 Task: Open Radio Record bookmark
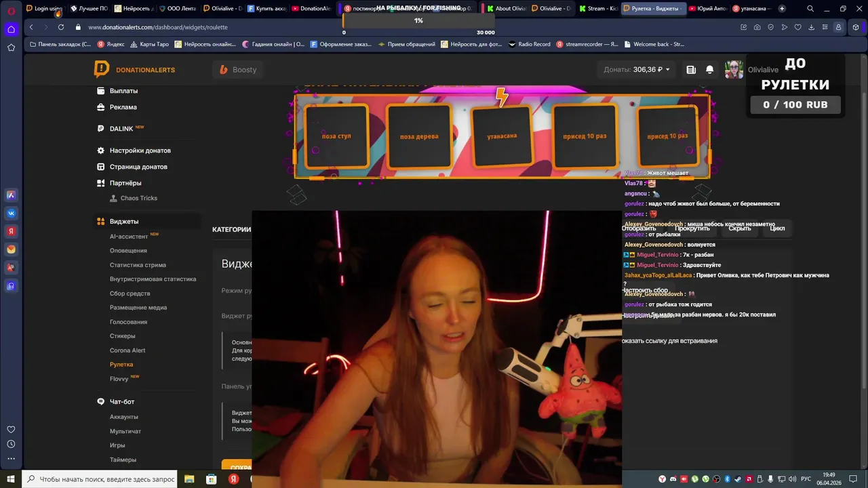click(529, 44)
